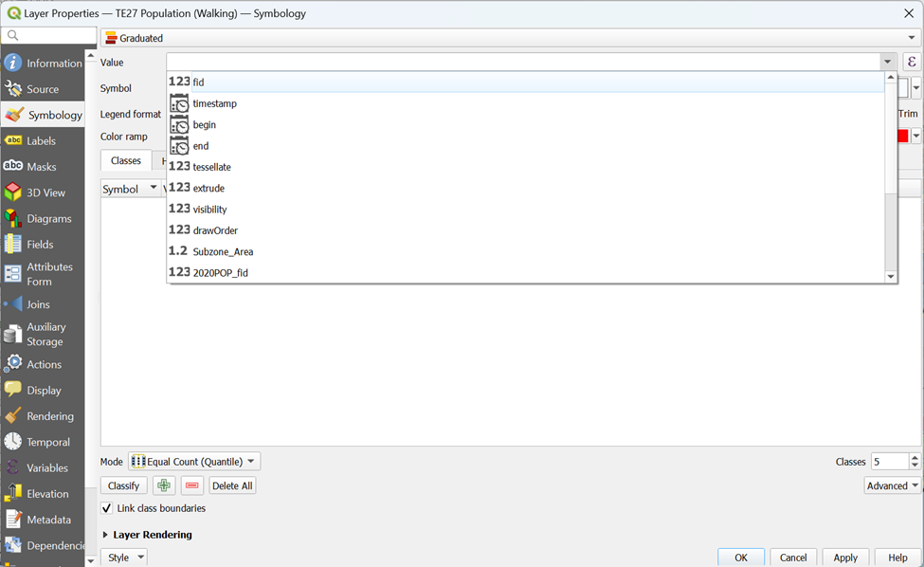924x567 pixels.
Task: Choose Subzone_Area from the field list
Action: pos(223,251)
